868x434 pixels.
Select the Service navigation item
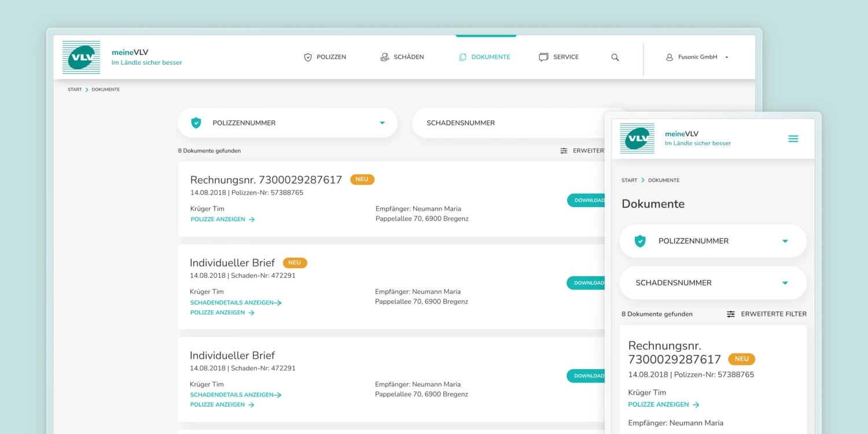[x=559, y=57]
